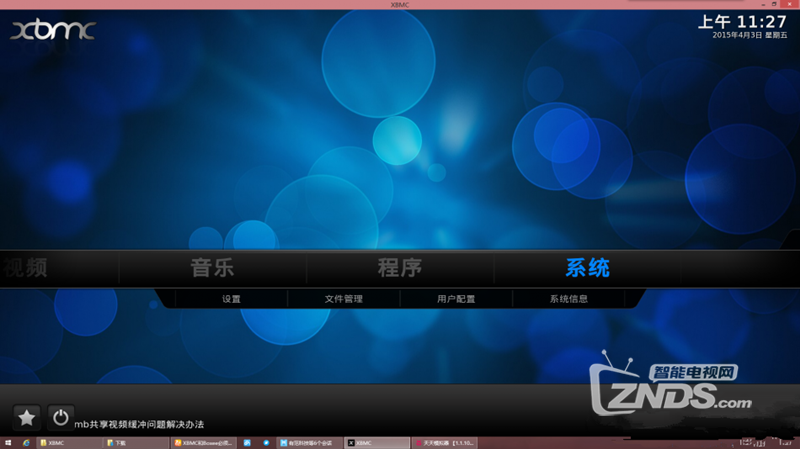Open the 设置 submenu entry
The height and width of the screenshot is (449, 800).
[231, 299]
